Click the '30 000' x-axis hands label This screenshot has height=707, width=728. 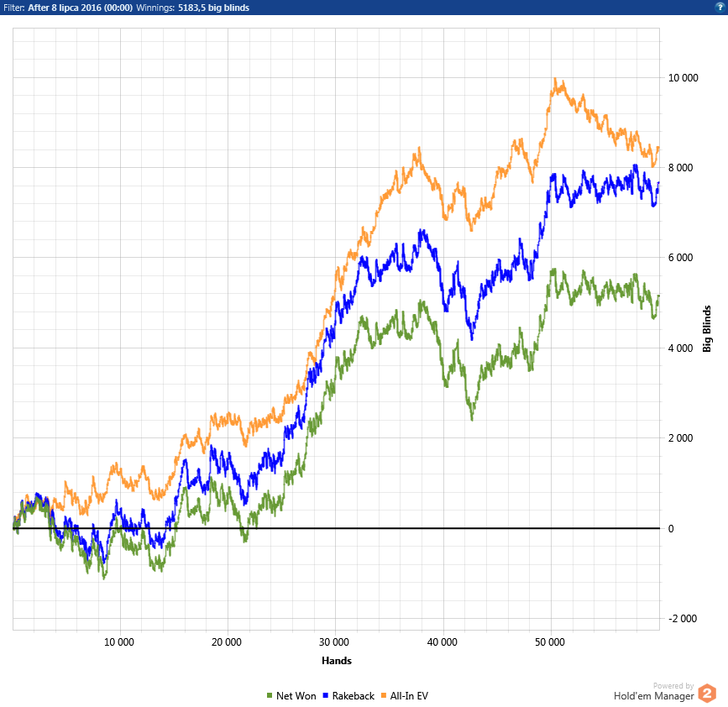click(x=334, y=642)
